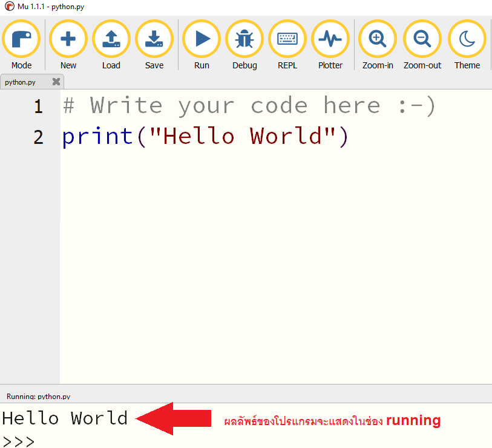Show the Plotter pane
Screen dimensions: 492x448
pos(330,45)
